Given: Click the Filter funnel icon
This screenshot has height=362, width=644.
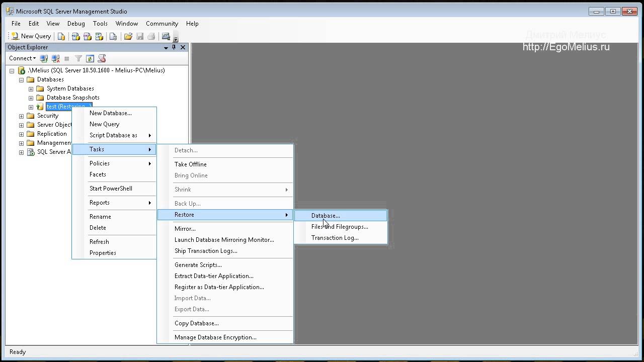Looking at the screenshot, I should [78, 58].
